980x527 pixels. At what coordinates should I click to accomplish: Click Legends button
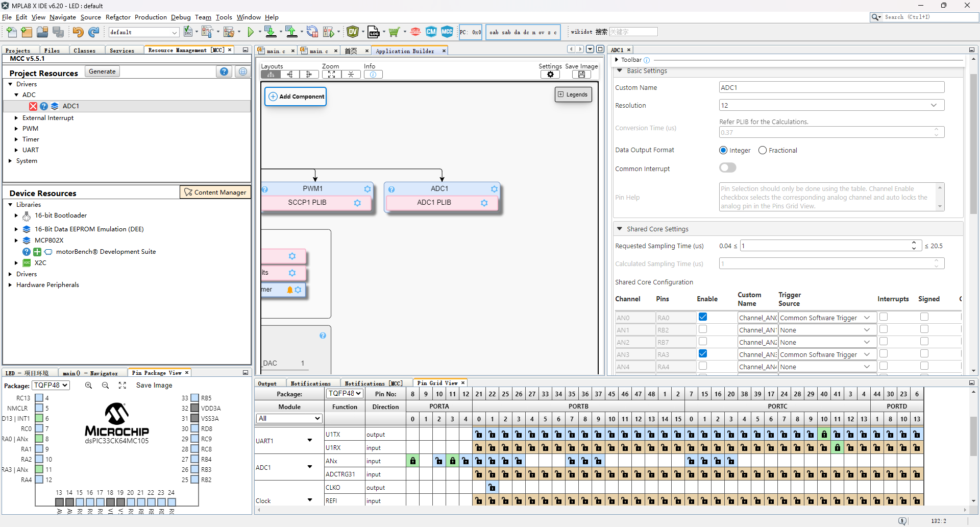click(x=573, y=94)
